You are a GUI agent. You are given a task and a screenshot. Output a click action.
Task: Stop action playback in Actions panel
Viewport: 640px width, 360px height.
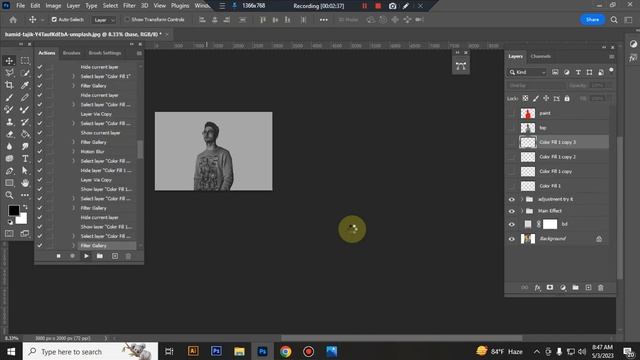click(58, 256)
